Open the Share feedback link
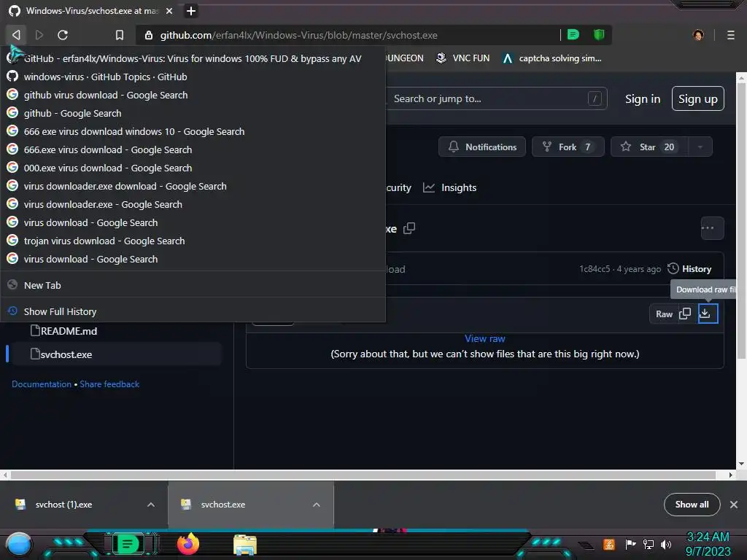 point(109,384)
